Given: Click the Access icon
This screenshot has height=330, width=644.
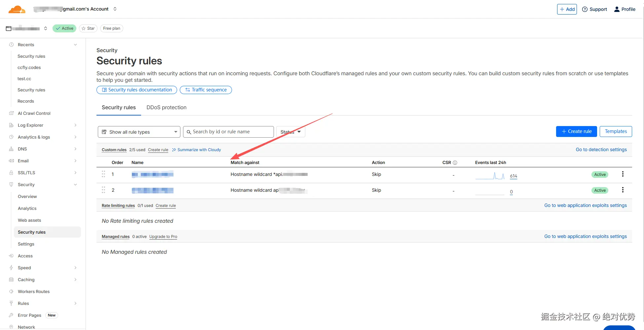Looking at the screenshot, I should tap(11, 256).
